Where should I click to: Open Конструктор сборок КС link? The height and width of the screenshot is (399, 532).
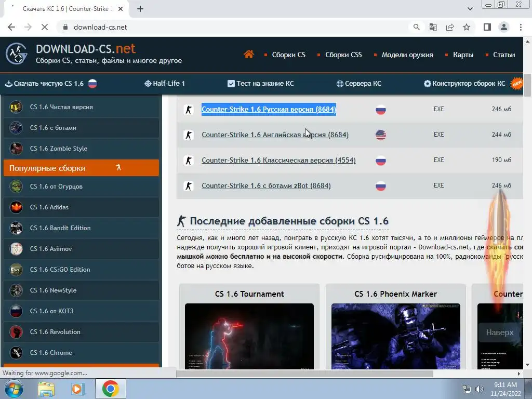pos(464,84)
